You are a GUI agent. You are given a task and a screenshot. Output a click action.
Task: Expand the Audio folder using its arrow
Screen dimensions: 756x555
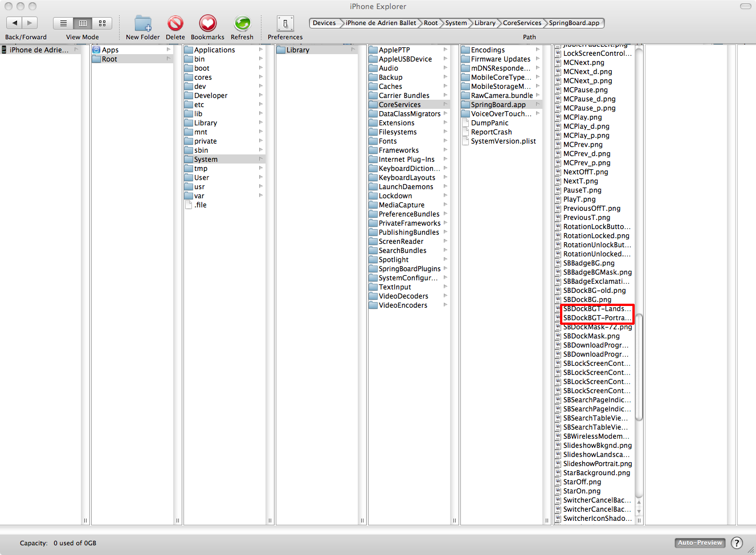pyautogui.click(x=446, y=68)
